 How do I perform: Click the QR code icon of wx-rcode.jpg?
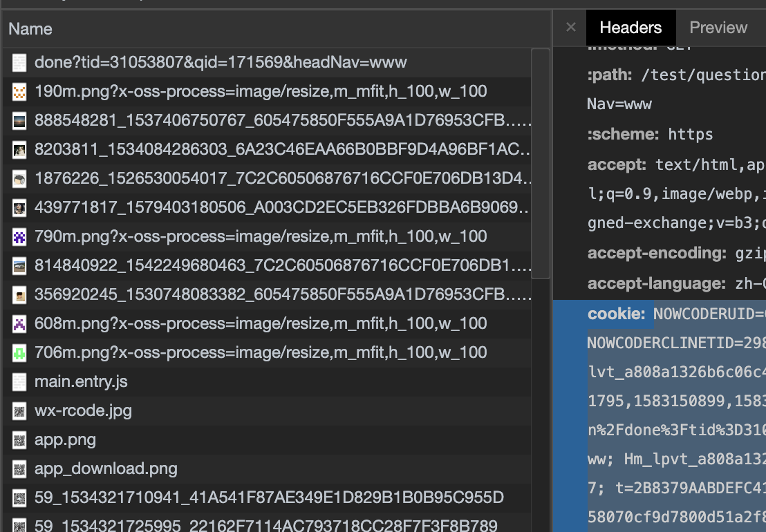click(19, 412)
